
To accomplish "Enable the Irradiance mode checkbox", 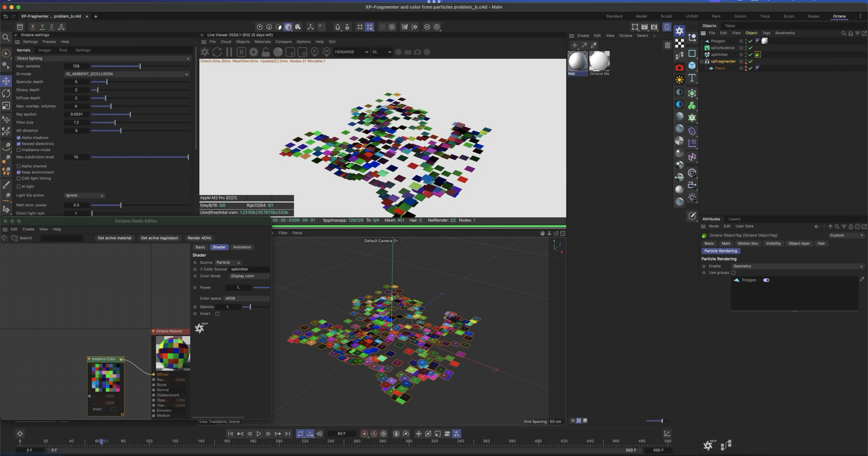I will 19,150.
